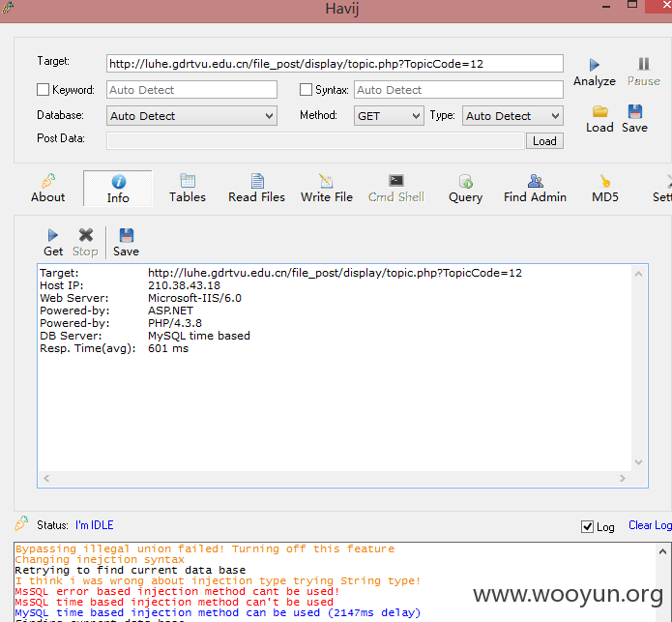Pause the running analysis
Viewport: 672px width, 622px height.
pyautogui.click(x=644, y=73)
